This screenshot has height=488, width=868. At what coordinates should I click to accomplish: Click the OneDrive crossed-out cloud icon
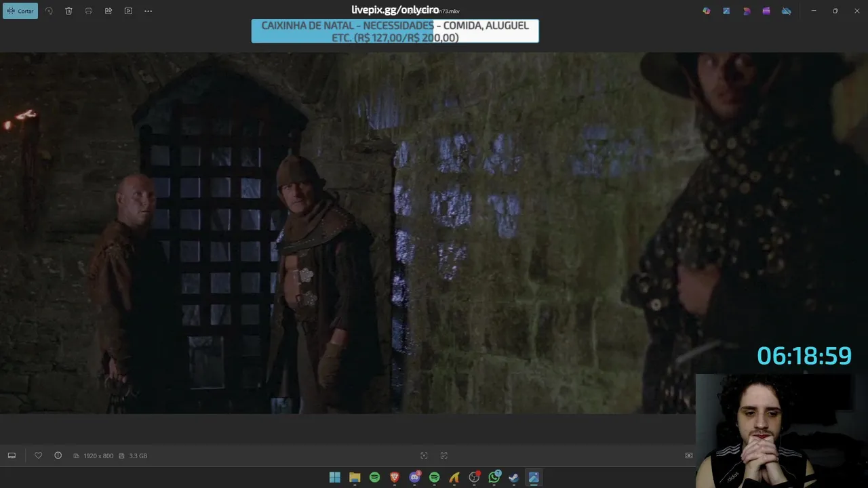pyautogui.click(x=787, y=11)
